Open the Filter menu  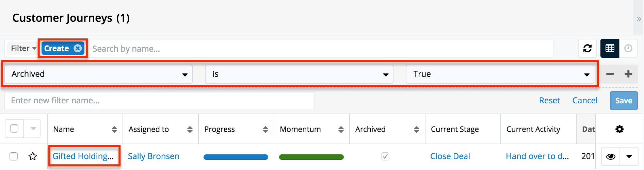coord(23,48)
